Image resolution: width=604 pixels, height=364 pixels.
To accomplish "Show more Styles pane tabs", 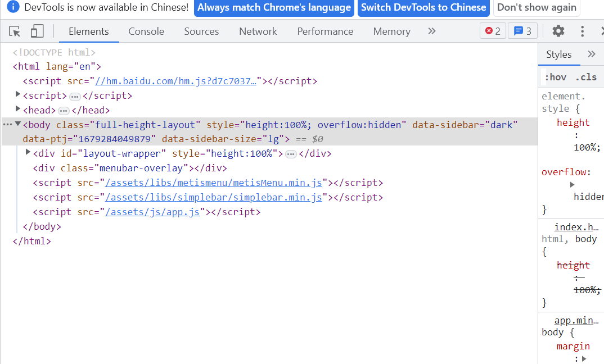I will tap(591, 54).
